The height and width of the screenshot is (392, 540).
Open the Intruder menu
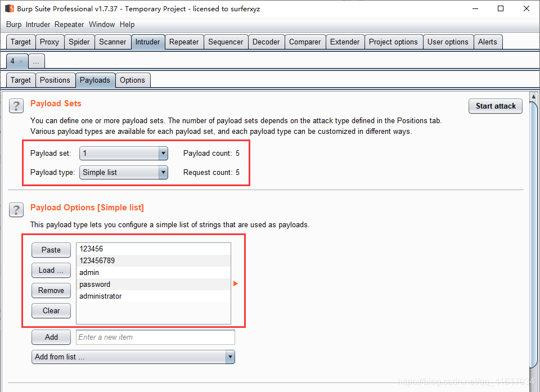pyautogui.click(x=38, y=24)
